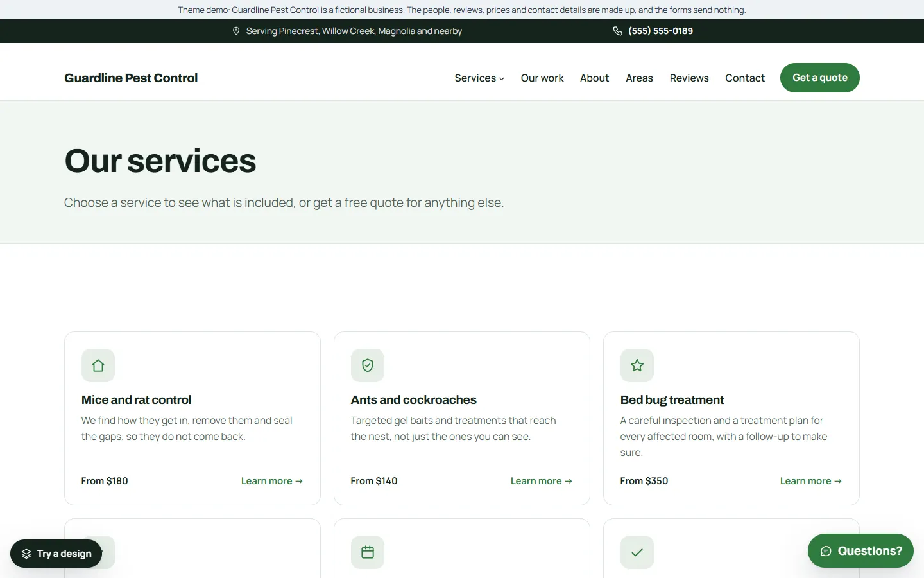Viewport: 924px width, 578px height.
Task: Click the chat bubble icon in Questions button
Action: point(826,551)
